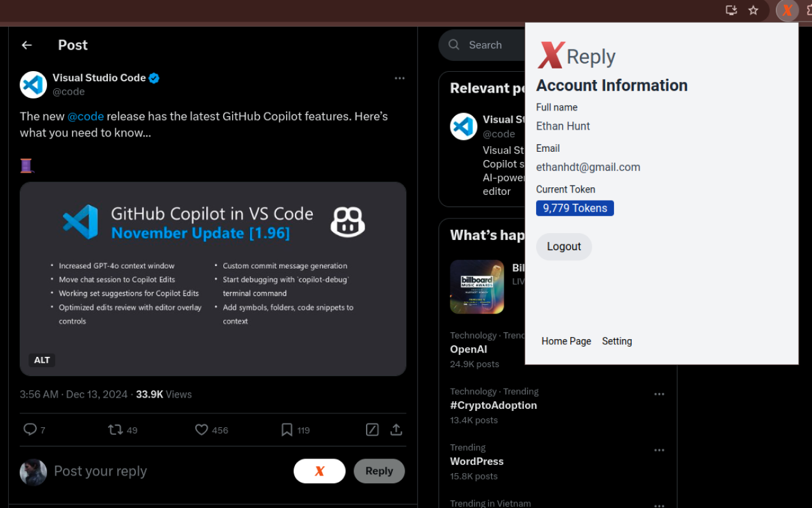Open the Visual Studio Code post avatar
The width and height of the screenshot is (812, 508).
pyautogui.click(x=34, y=84)
